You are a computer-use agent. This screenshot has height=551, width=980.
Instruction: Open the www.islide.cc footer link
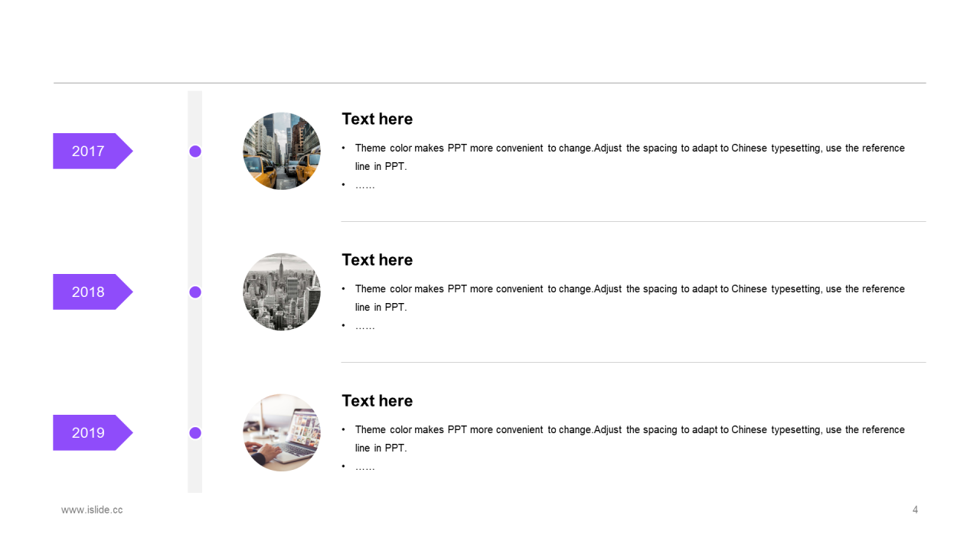tap(92, 510)
